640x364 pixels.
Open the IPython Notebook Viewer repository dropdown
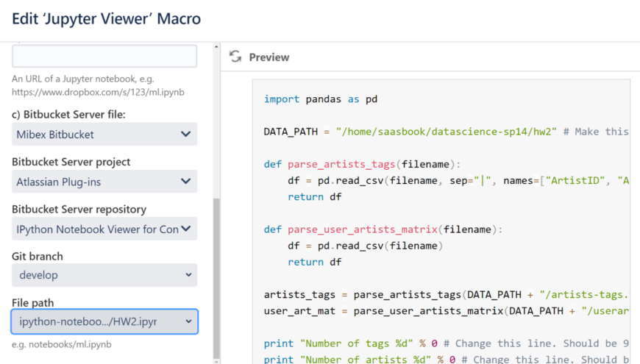pos(104,229)
